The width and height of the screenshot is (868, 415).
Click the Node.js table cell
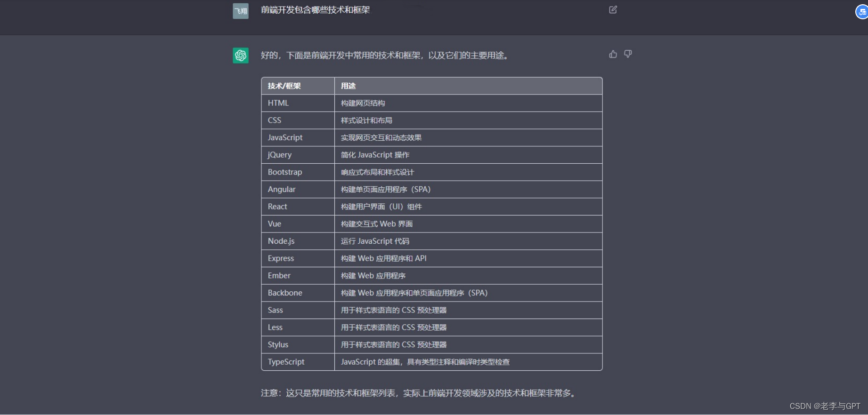(298, 241)
